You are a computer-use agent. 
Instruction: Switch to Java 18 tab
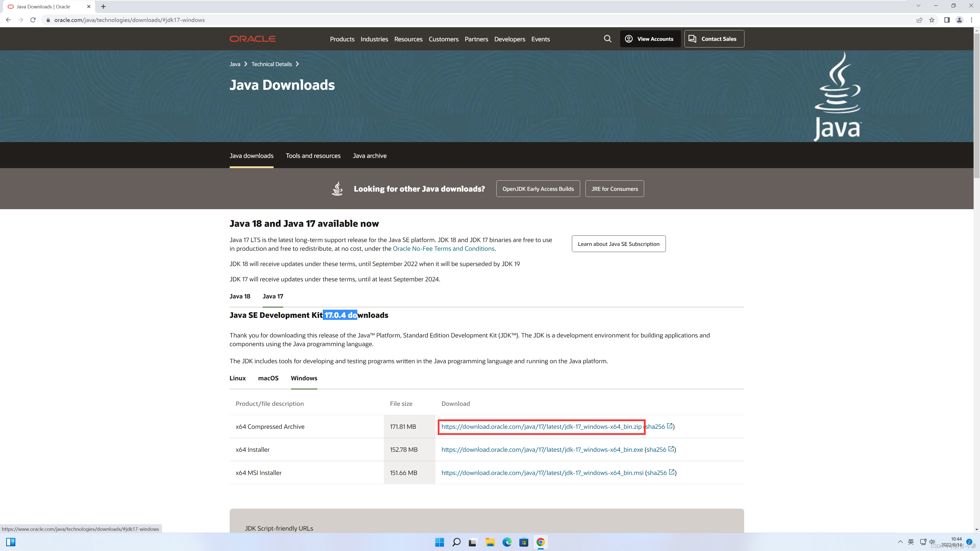tap(240, 296)
